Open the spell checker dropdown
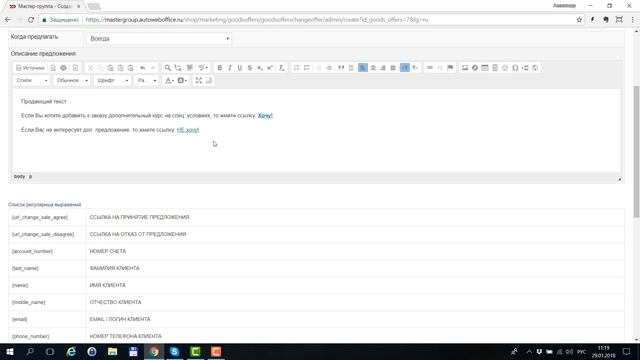640x360 pixels. click(203, 68)
